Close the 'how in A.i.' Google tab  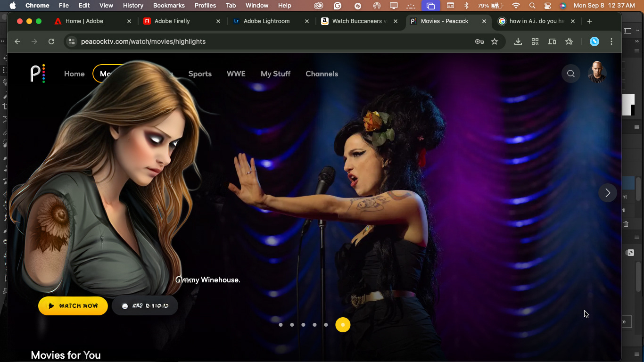(x=573, y=21)
